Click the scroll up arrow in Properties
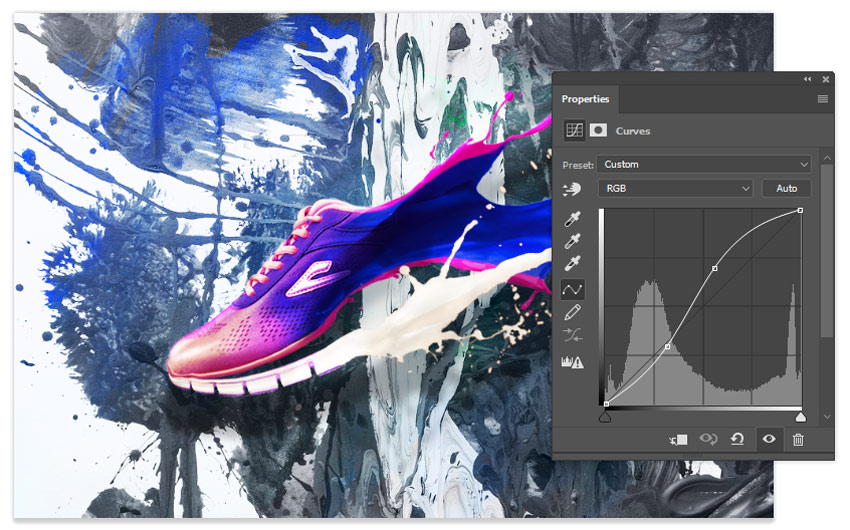Image resolution: width=850 pixels, height=530 pixels. 827,158
